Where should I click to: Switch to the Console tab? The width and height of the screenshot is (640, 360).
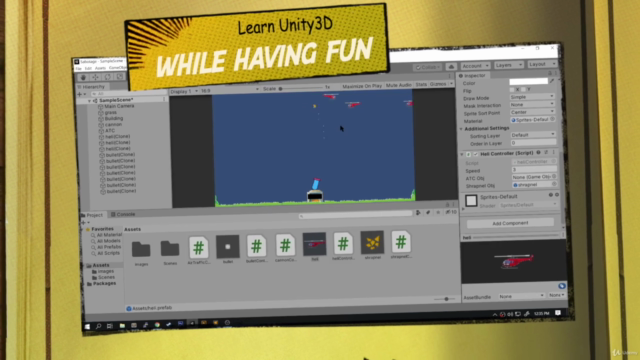click(x=123, y=214)
